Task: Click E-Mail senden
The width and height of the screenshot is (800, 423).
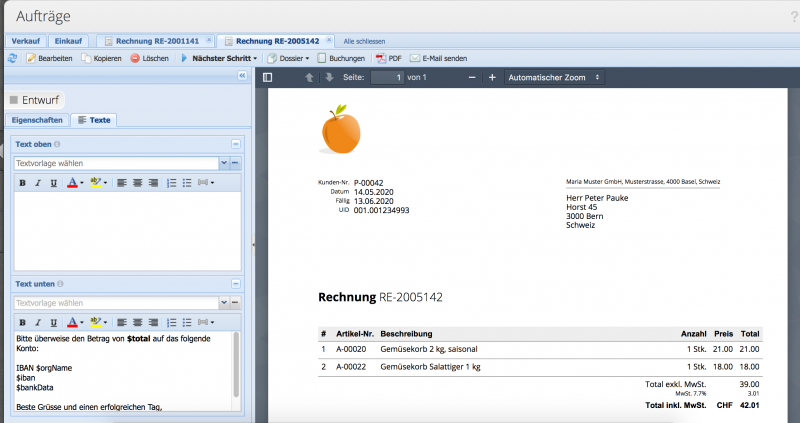Action: 439,58
